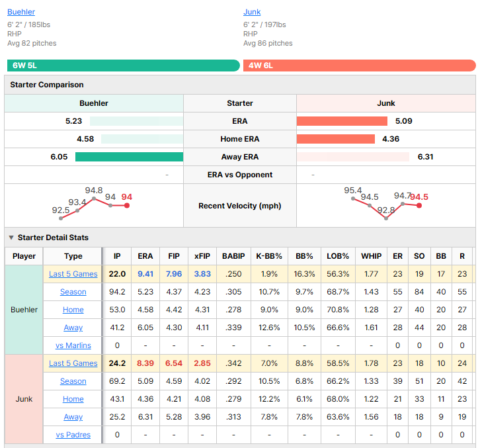Click the green 6W 5L record bar

124,66
